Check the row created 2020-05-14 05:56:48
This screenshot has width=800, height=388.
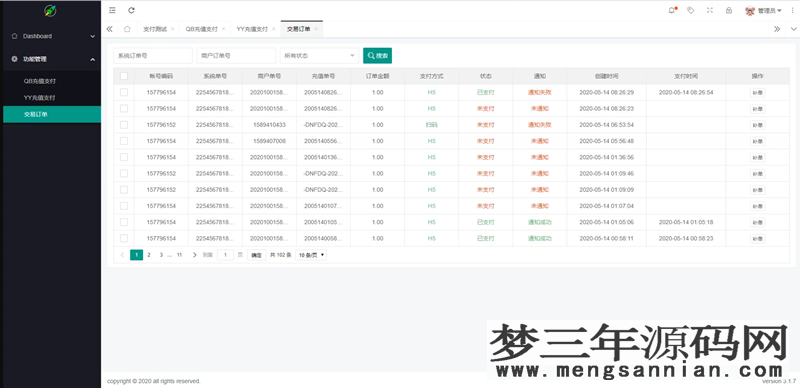pyautogui.click(x=124, y=141)
